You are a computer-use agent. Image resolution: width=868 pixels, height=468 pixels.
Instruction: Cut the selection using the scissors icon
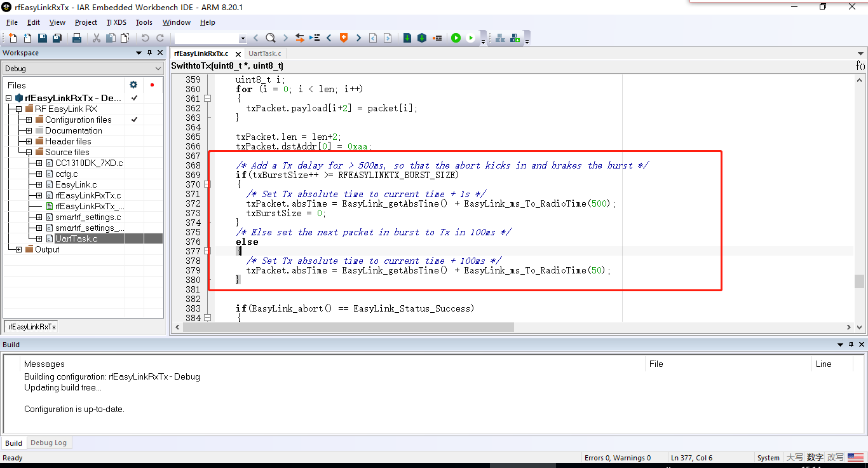point(97,38)
